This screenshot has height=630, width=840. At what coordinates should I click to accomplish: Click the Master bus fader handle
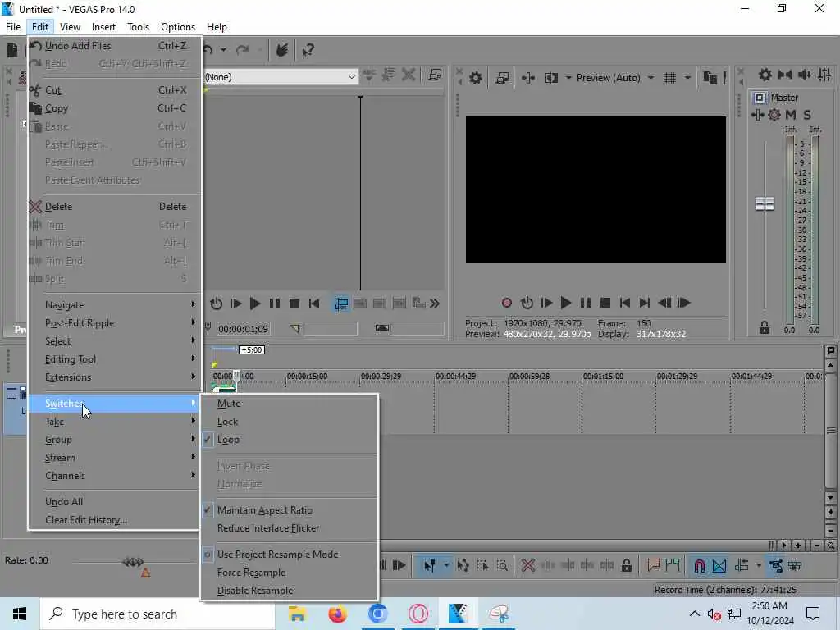[x=765, y=203]
